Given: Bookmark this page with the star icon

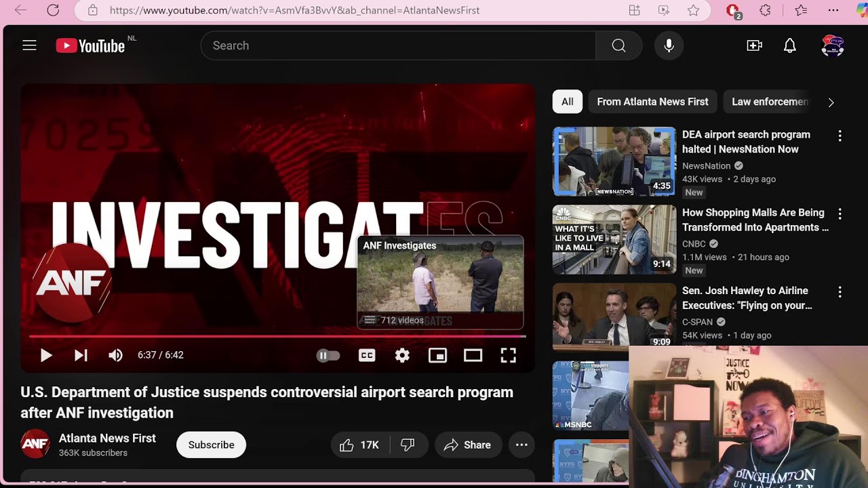Looking at the screenshot, I should [x=693, y=10].
